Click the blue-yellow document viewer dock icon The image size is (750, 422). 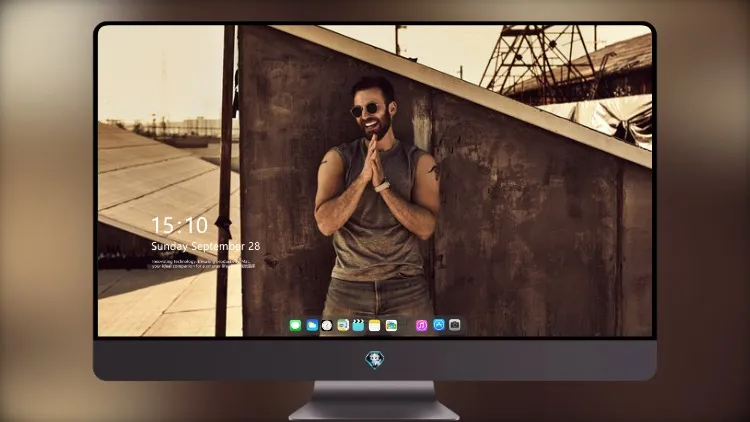point(343,325)
